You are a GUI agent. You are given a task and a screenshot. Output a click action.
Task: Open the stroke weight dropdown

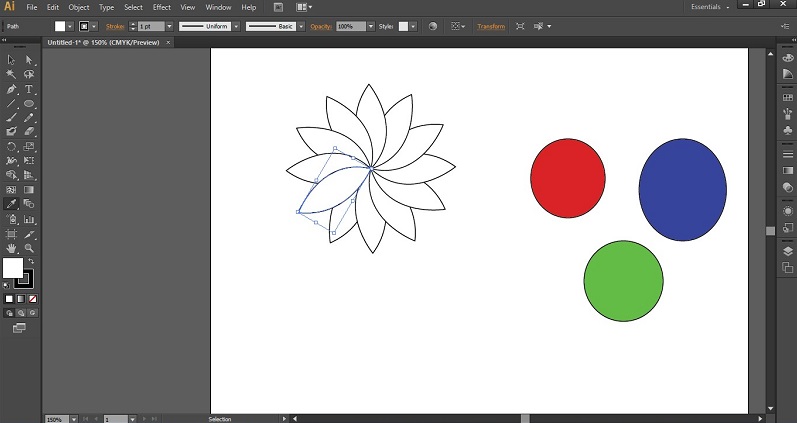168,26
